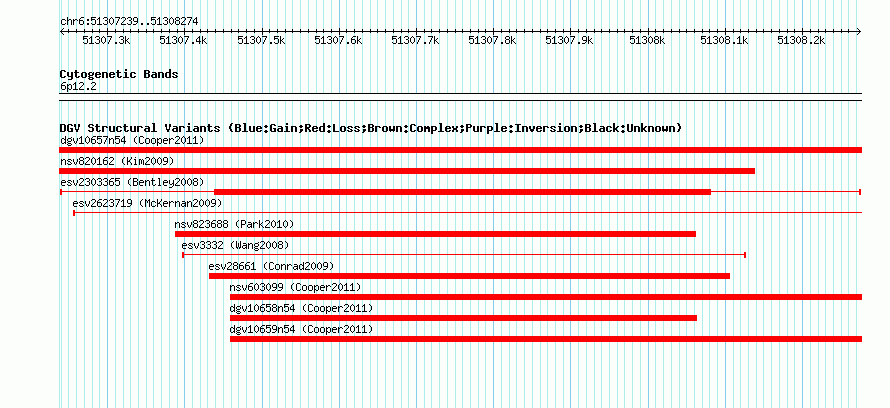Click the 51308.2k ruler tick label
The width and height of the screenshot is (890, 408).
tap(801, 40)
